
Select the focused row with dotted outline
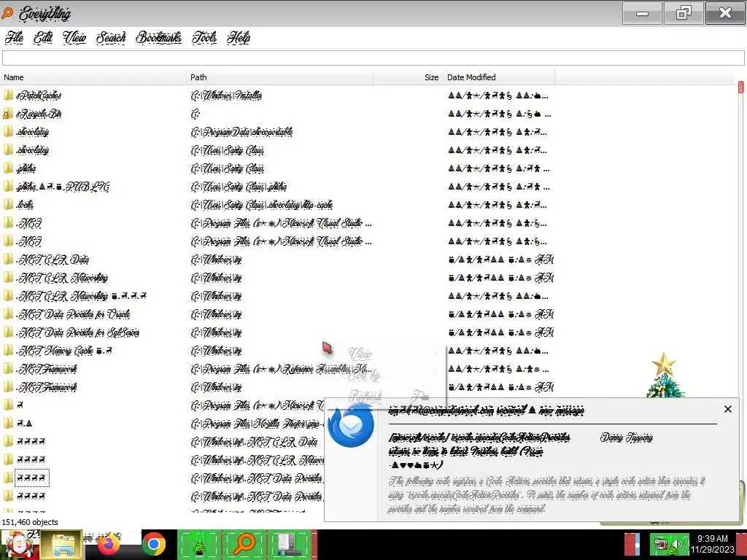[x=31, y=478]
